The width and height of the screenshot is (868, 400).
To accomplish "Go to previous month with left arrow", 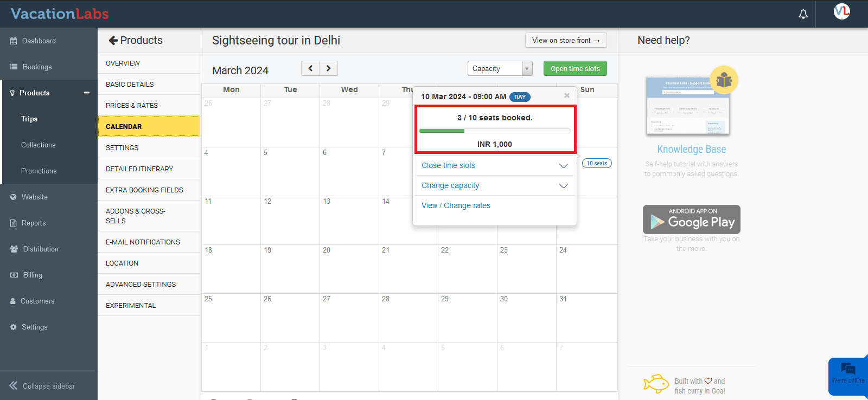I will pos(310,68).
